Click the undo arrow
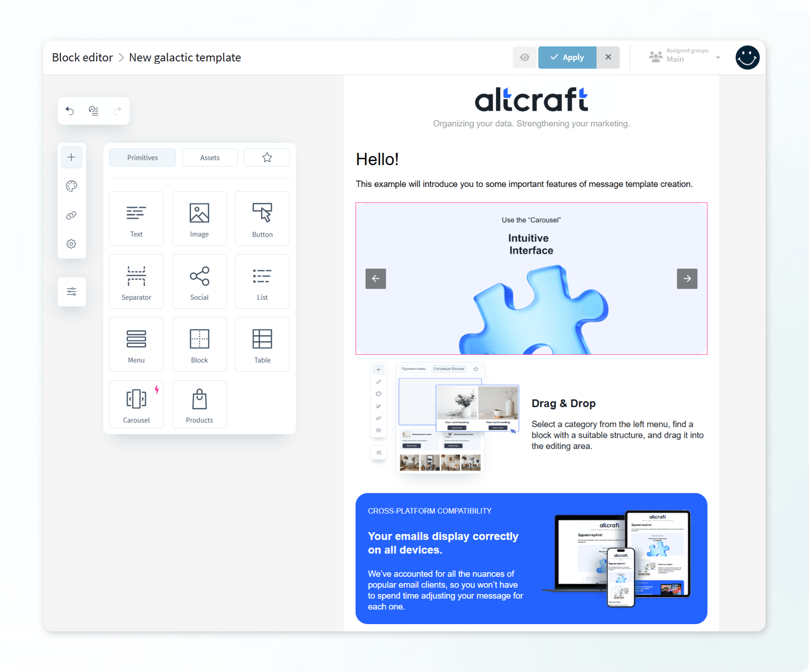Viewport: 809px width, 672px height. click(x=70, y=111)
